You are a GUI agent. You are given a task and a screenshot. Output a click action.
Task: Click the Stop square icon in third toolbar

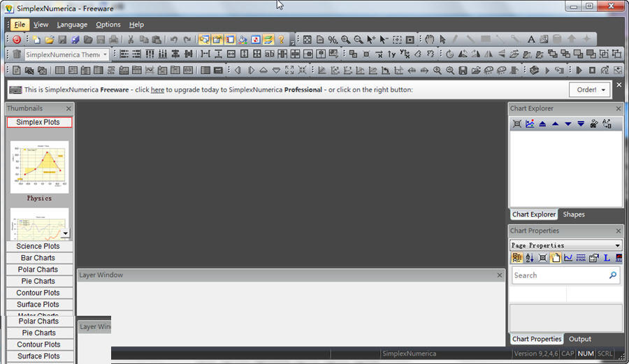[x=592, y=70]
